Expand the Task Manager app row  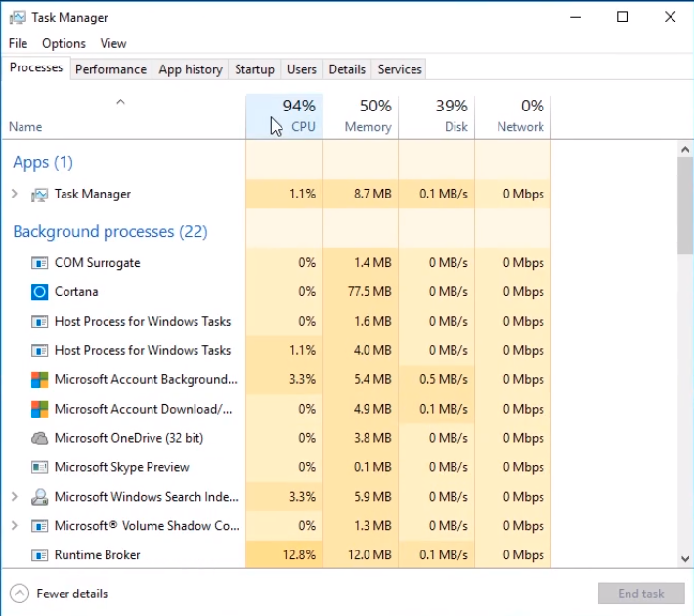15,194
